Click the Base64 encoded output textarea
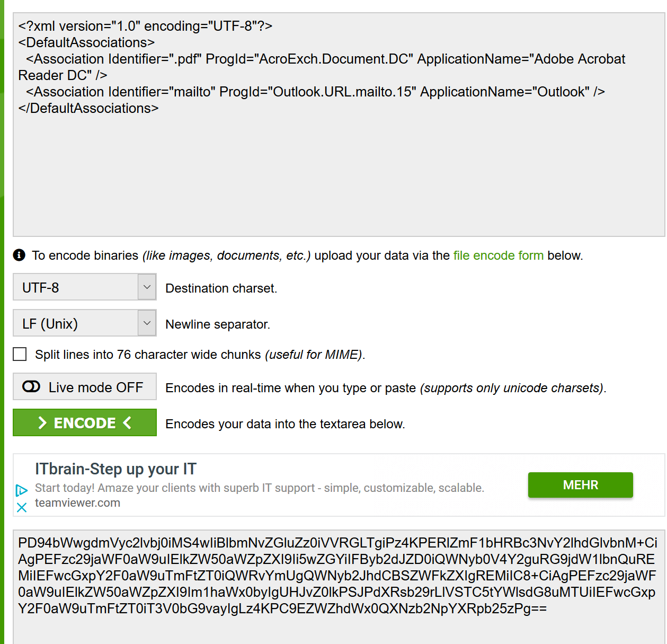The height and width of the screenshot is (644, 667). point(339,587)
